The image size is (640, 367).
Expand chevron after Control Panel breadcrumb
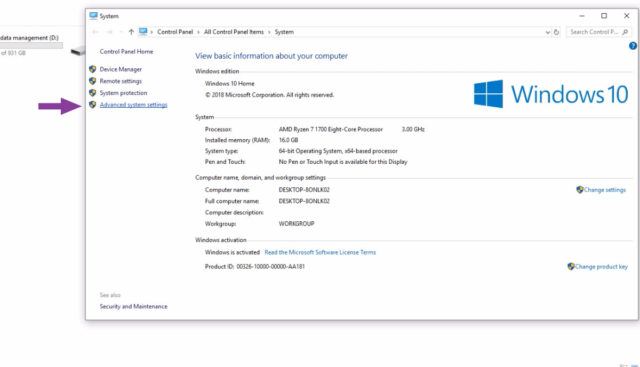coord(198,32)
